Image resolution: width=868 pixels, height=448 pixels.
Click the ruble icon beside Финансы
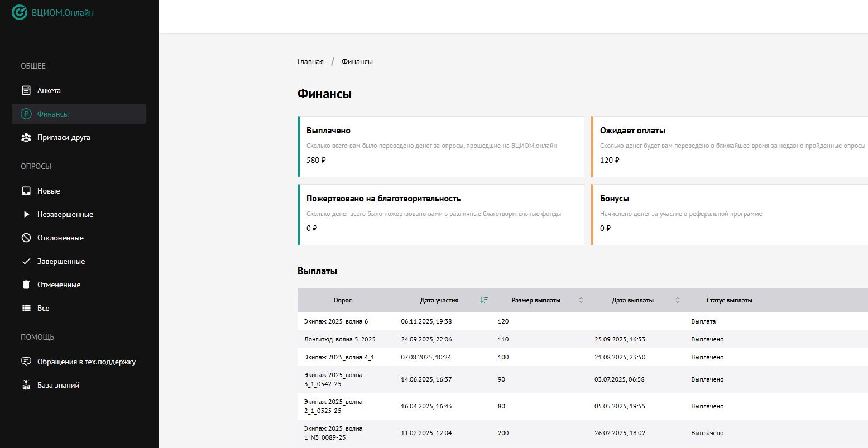pos(26,114)
